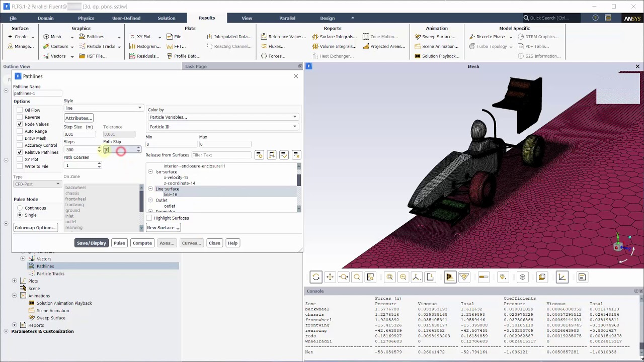Open FFT plot dialog
The image size is (644, 362).
(176, 46)
